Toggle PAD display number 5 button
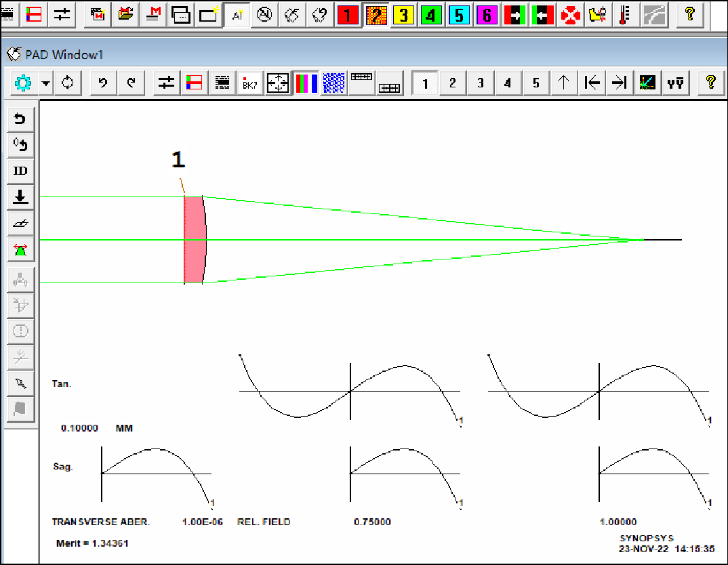This screenshot has width=728, height=565. (x=535, y=83)
